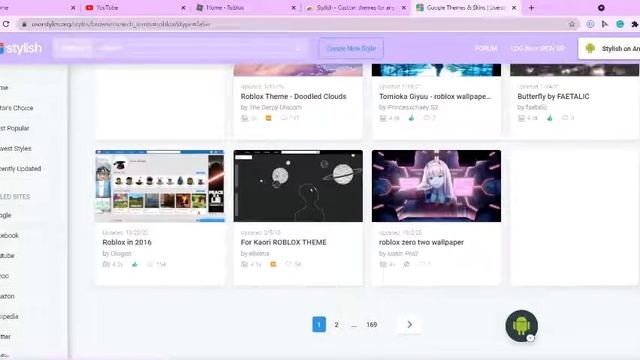Click the roblox zero two wallpaper thumbnail
Image resolution: width=640 pixels, height=360 pixels.
(436, 186)
